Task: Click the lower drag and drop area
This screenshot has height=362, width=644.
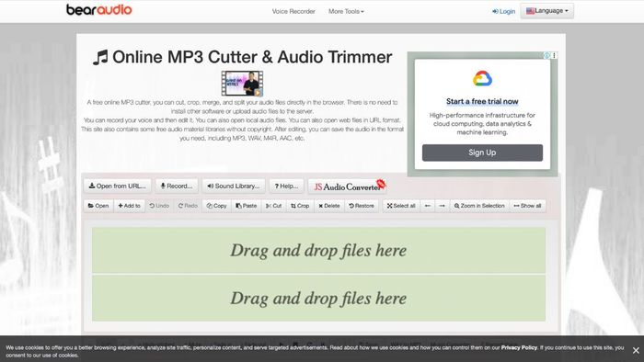Action: click(318, 298)
